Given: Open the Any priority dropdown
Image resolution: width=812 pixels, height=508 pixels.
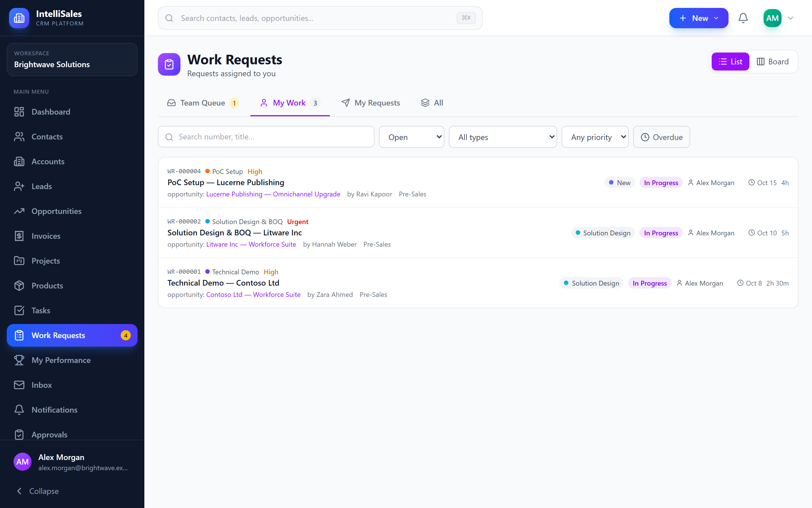Looking at the screenshot, I should 595,137.
